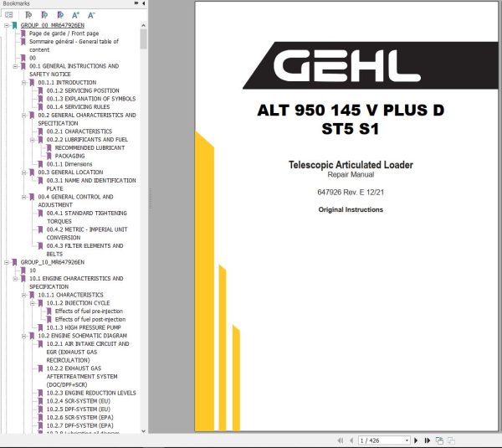Viewport: 502px width, 448px height.
Task: Click bookmark icon beside Sommaire général
Action: [23, 42]
